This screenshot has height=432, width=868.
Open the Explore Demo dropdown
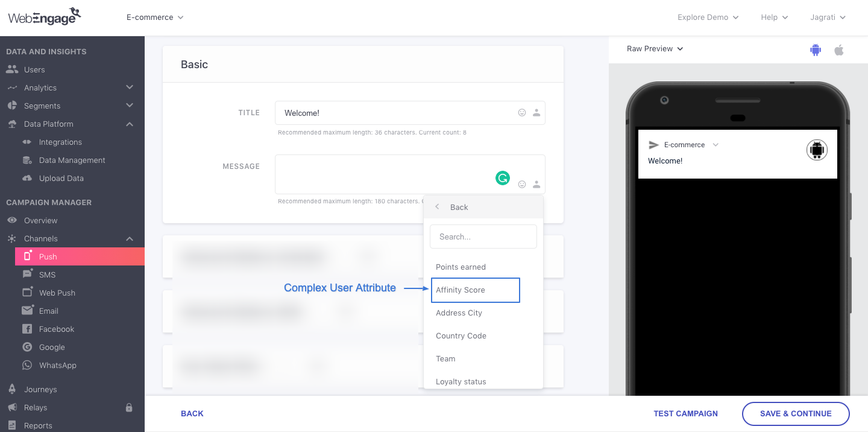click(708, 17)
